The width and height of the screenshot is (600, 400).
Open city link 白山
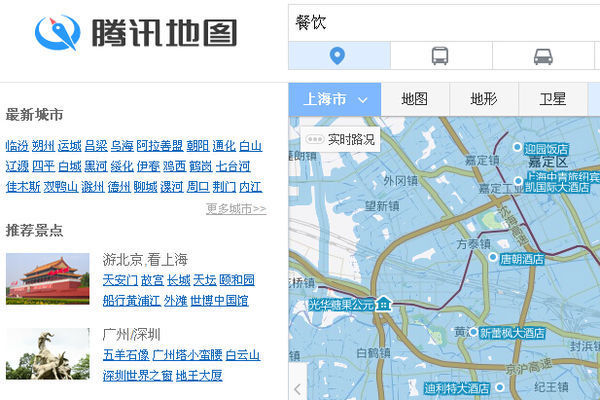tap(251, 146)
